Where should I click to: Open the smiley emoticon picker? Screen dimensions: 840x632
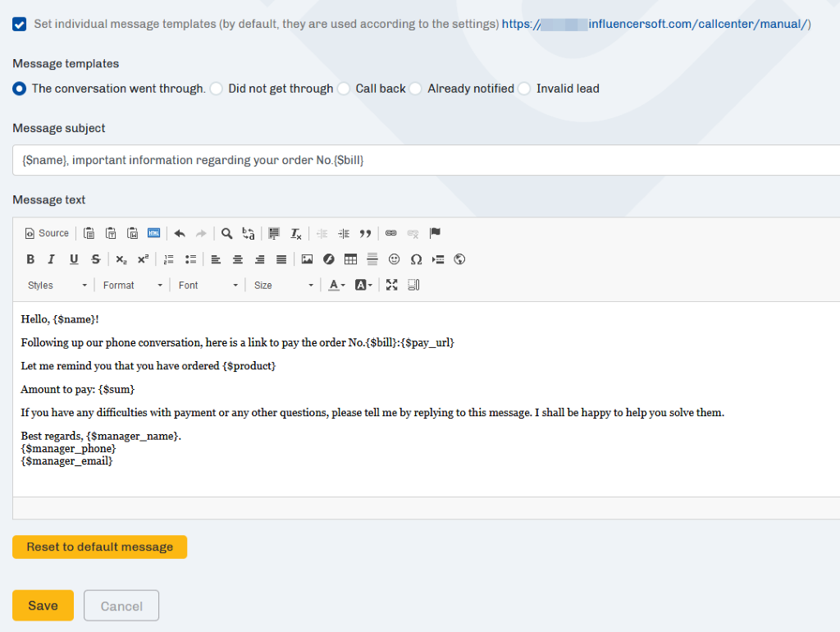(394, 259)
